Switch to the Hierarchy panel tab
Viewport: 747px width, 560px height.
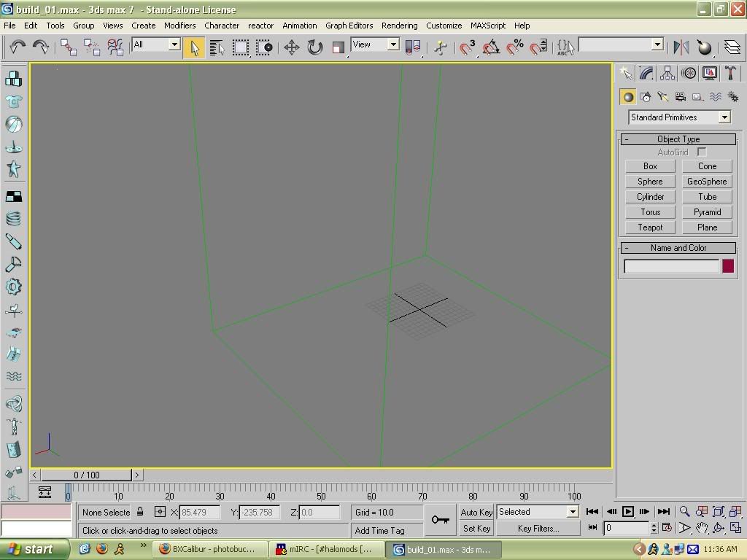tap(667, 73)
